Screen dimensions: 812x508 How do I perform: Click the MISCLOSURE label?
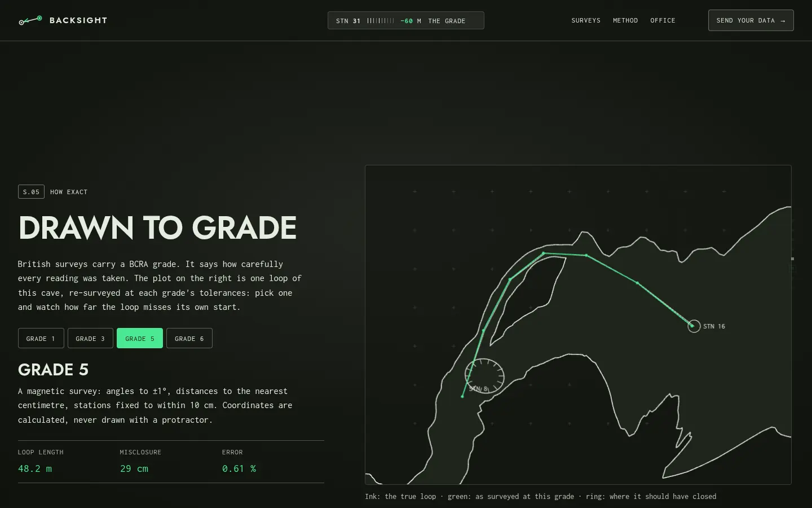click(x=140, y=452)
